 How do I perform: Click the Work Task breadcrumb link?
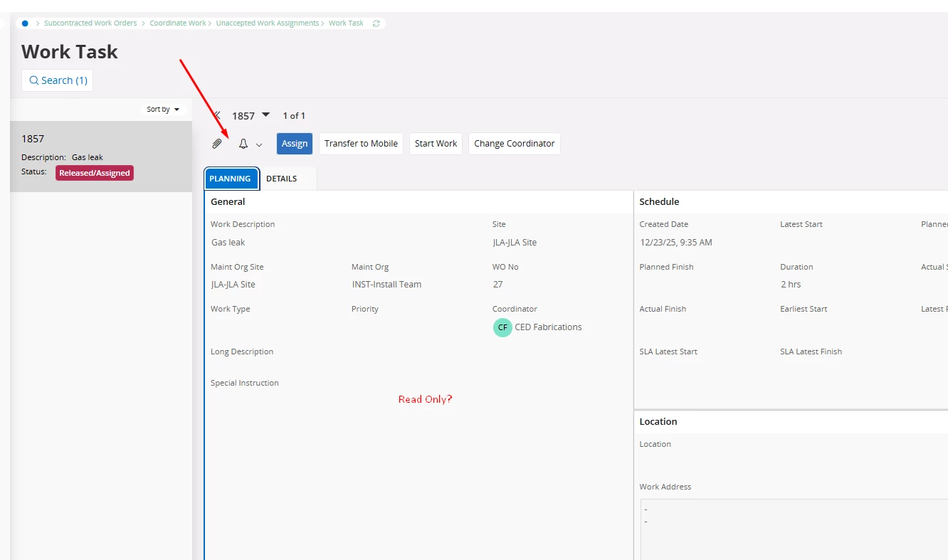[x=346, y=23]
